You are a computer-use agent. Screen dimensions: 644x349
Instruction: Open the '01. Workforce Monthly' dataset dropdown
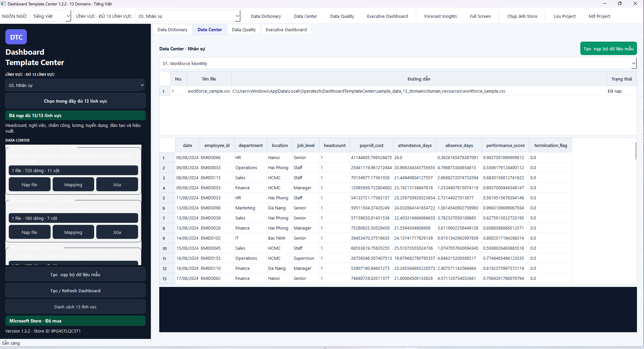pos(398,63)
